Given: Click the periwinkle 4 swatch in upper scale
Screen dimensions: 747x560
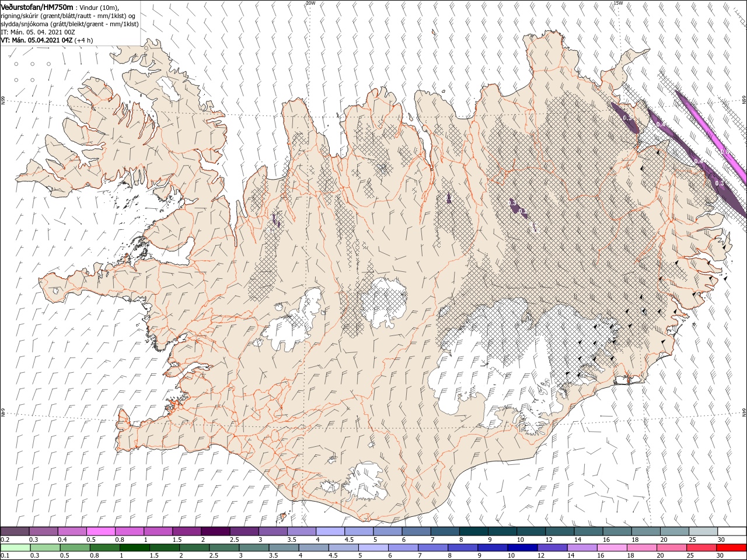Looking at the screenshot, I should point(330,531).
